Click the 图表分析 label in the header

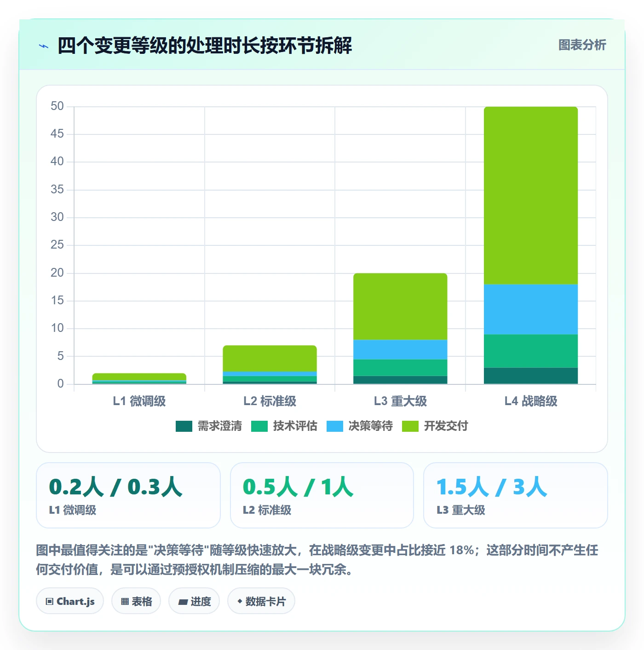[x=582, y=45]
